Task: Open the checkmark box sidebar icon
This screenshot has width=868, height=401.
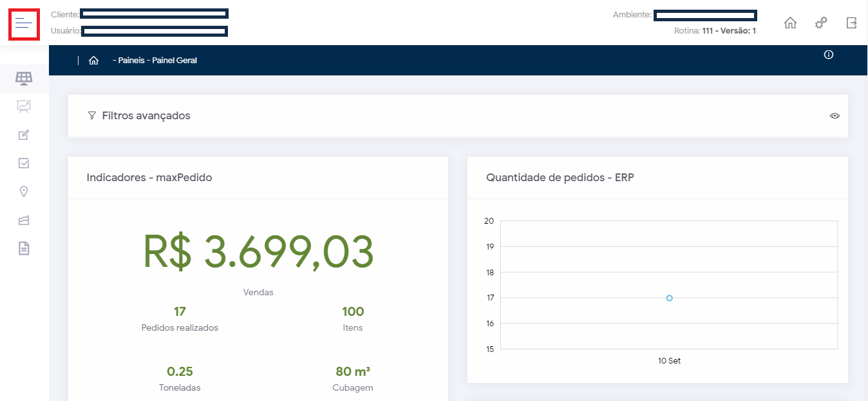Action: [x=24, y=163]
